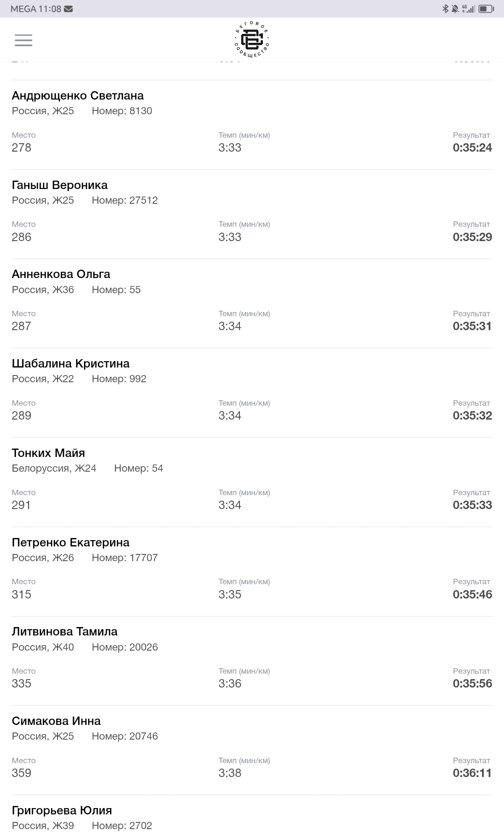Tap place 315 value

[x=21, y=594]
